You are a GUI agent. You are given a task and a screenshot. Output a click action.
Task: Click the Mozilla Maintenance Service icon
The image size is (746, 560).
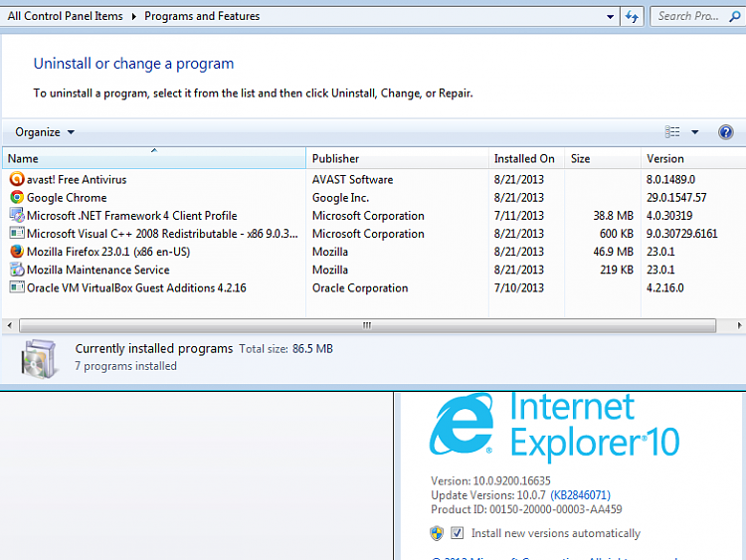coord(17,270)
